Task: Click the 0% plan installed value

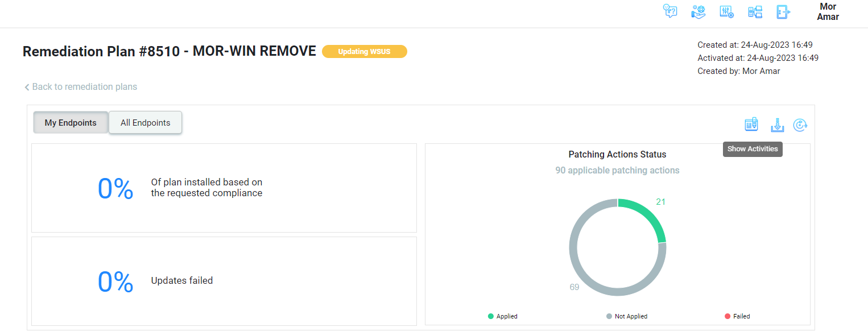Action: (x=115, y=188)
